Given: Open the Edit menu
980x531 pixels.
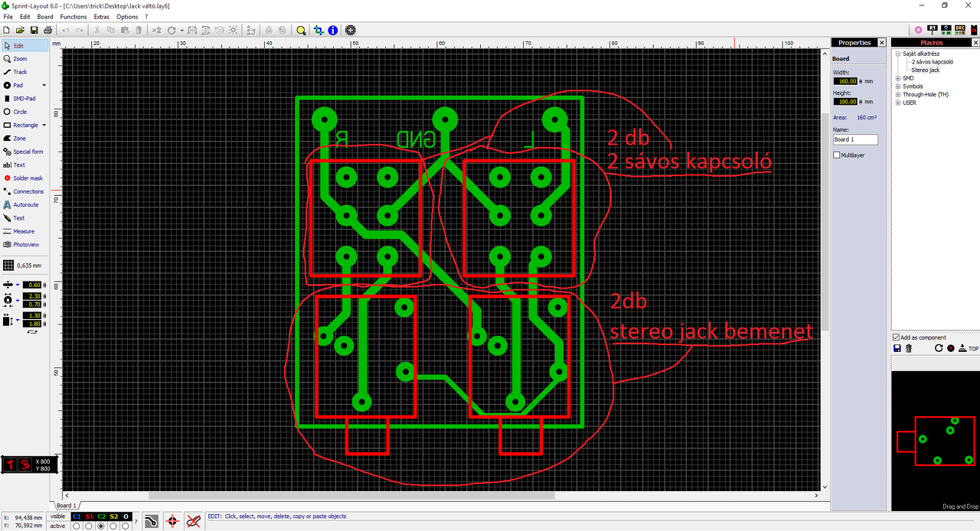Looking at the screenshot, I should click(x=25, y=17).
